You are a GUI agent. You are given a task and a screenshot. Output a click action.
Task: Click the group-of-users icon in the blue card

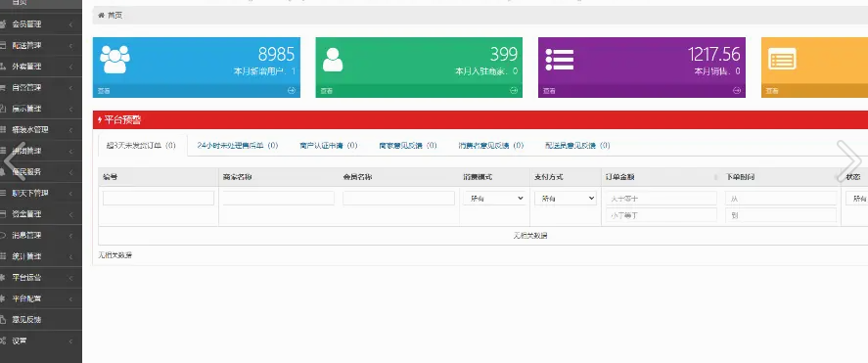[x=114, y=60]
